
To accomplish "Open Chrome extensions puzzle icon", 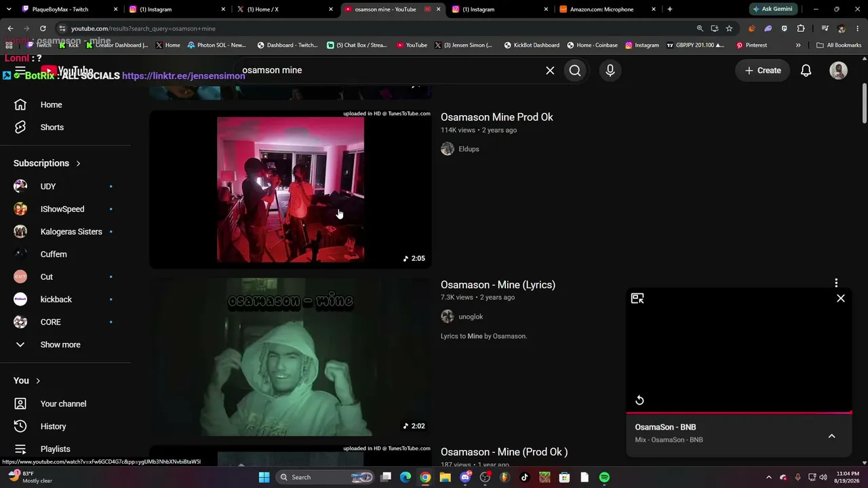I will [801, 28].
